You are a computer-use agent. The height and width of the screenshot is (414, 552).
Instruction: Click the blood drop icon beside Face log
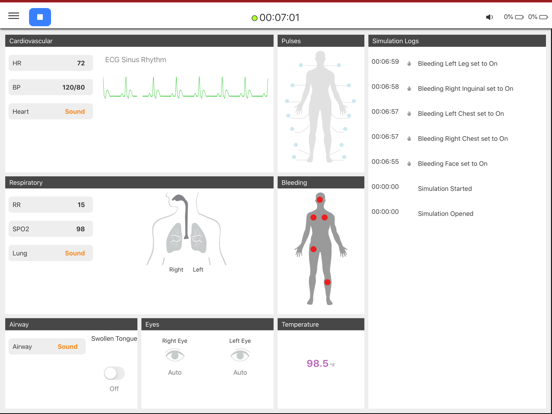point(409,164)
